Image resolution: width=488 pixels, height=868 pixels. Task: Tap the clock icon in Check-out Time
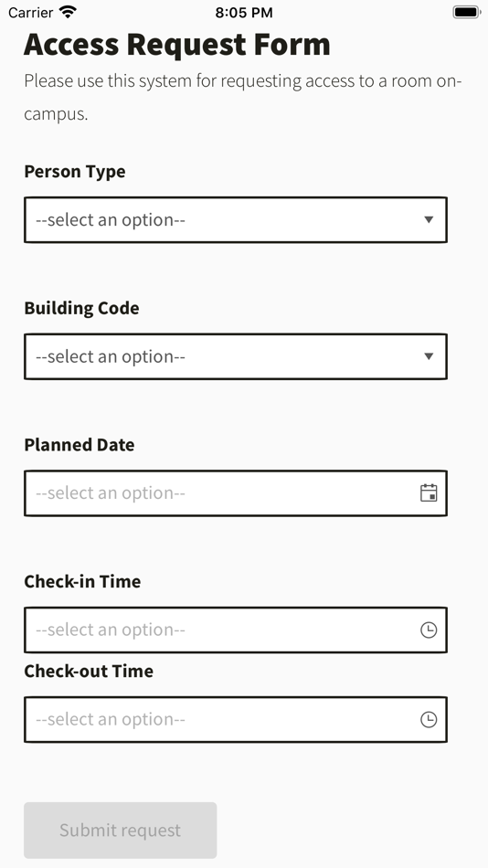click(429, 720)
